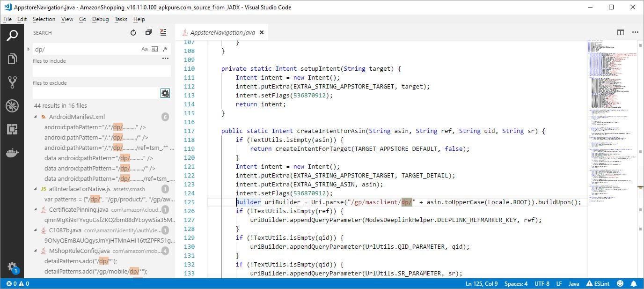Screen dimensions: 644x289
Task: Click the Ln 125, Col 9 cursor position
Action: coord(482,283)
